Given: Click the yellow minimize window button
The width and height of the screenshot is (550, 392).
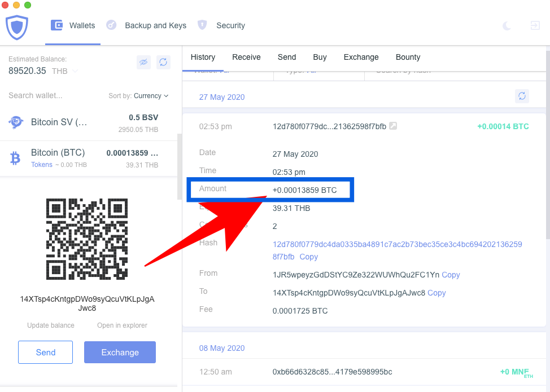Looking at the screenshot, I should pos(16,5).
